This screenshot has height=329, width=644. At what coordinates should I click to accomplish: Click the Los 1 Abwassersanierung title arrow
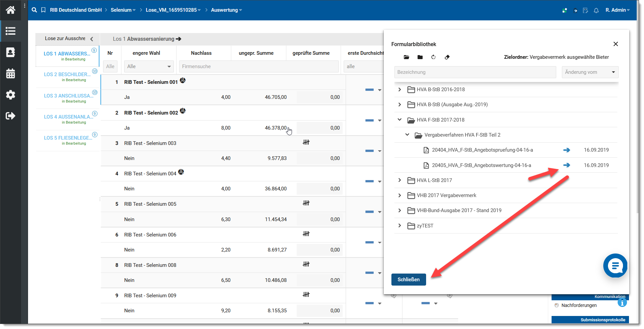[x=179, y=39]
